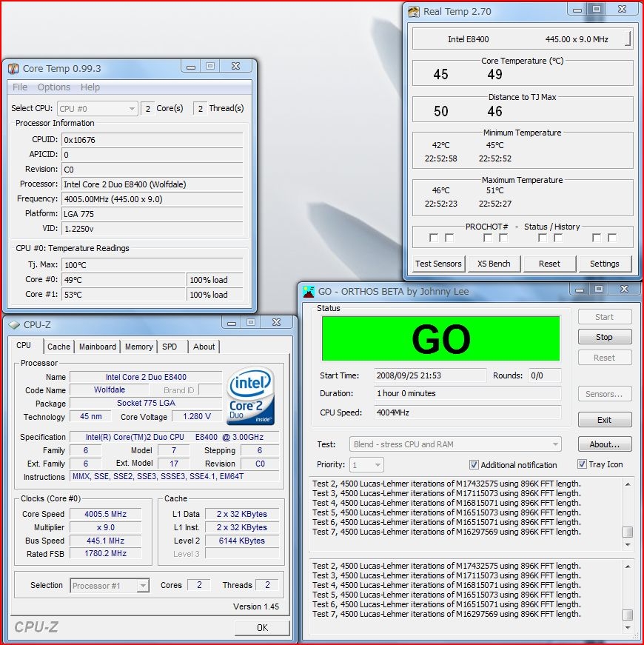Open the Priority dropdown in ORTHOS
The height and width of the screenshot is (645, 644).
366,465
